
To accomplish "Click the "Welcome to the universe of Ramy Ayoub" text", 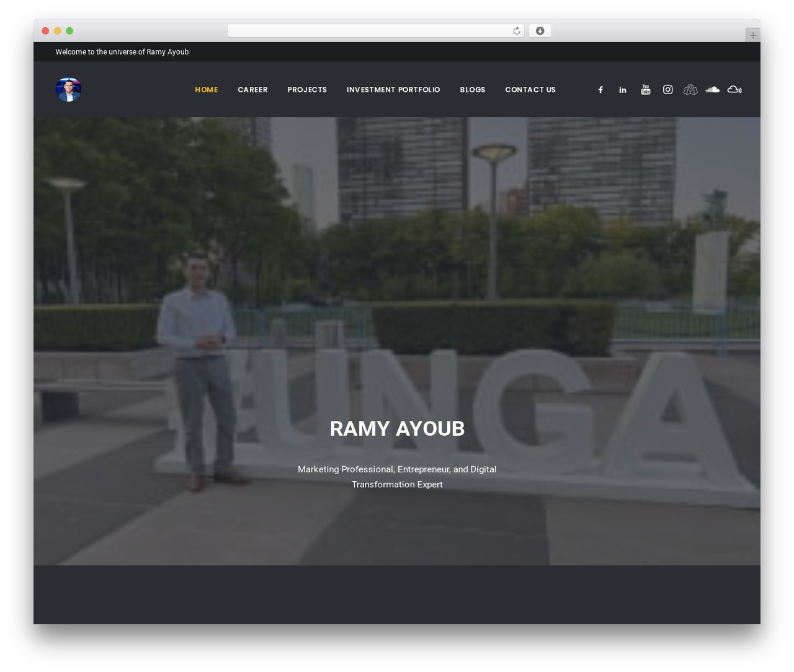I will (122, 52).
